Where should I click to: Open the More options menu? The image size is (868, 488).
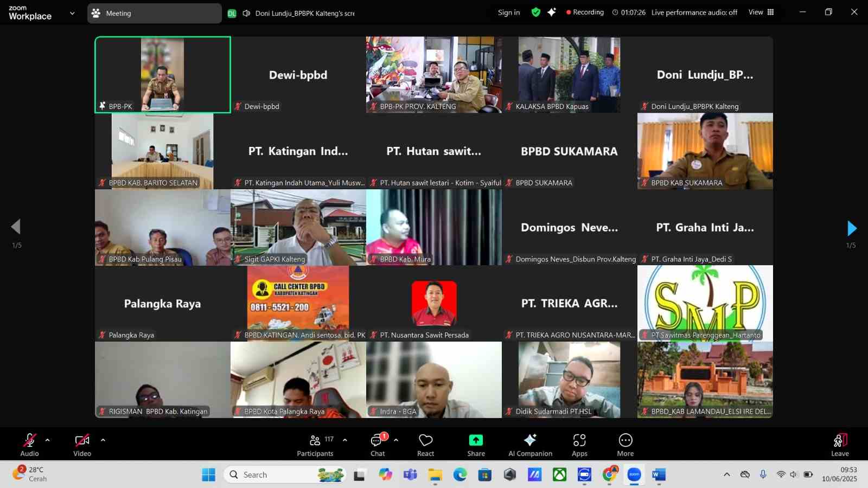(625, 445)
